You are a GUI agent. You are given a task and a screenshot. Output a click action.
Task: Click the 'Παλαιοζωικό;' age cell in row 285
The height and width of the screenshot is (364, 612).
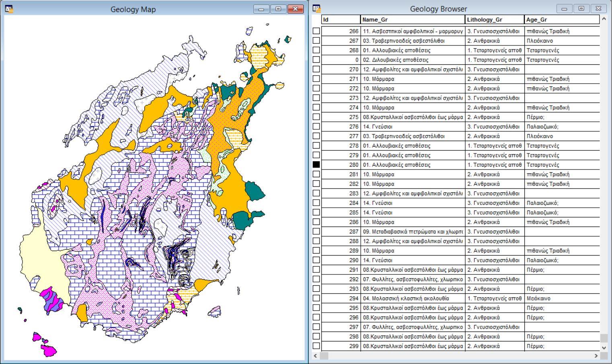click(562, 213)
